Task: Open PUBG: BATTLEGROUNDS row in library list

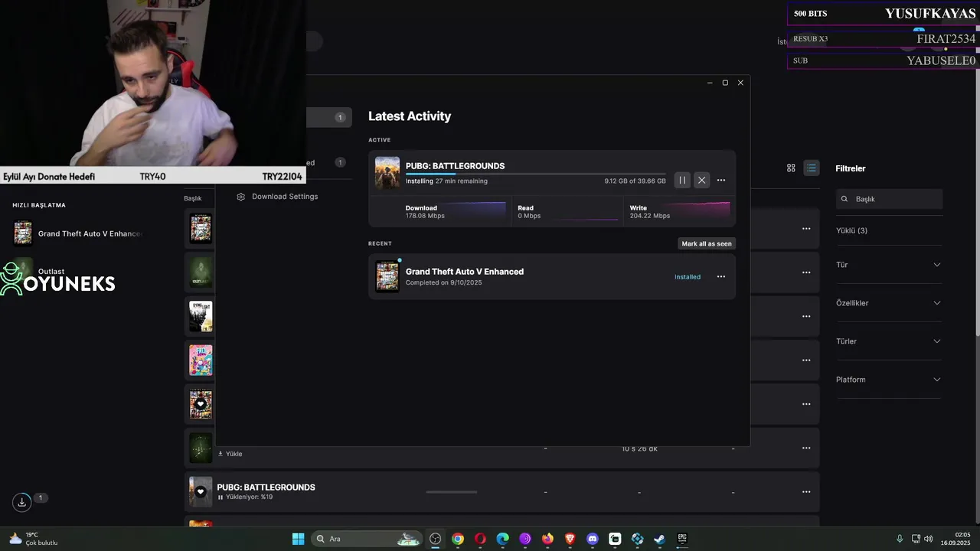Action: [x=502, y=491]
